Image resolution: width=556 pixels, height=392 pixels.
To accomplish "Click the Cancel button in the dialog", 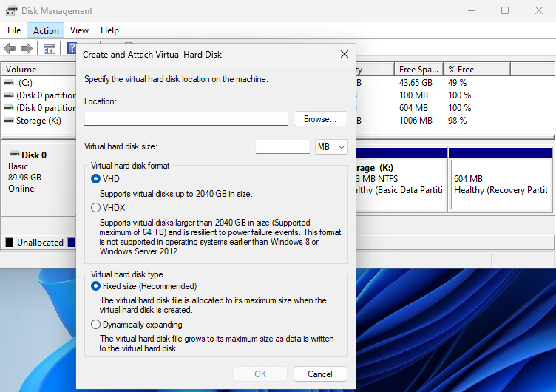I will 320,374.
